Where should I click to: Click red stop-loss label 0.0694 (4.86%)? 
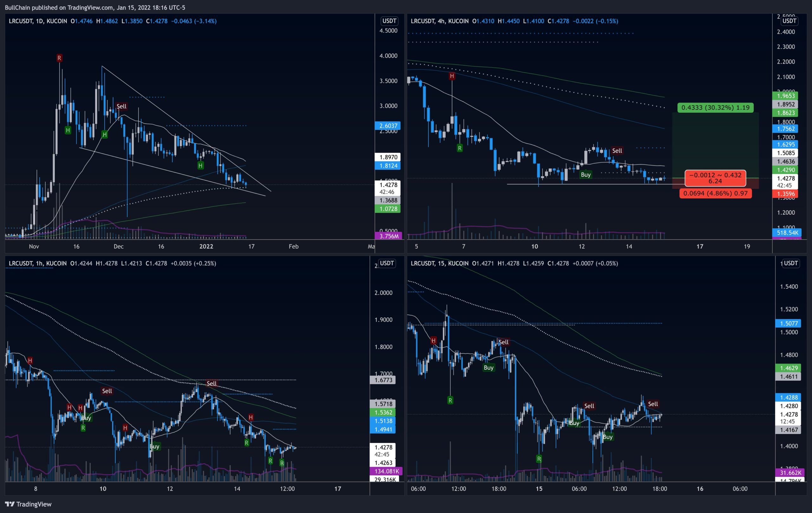(x=715, y=193)
